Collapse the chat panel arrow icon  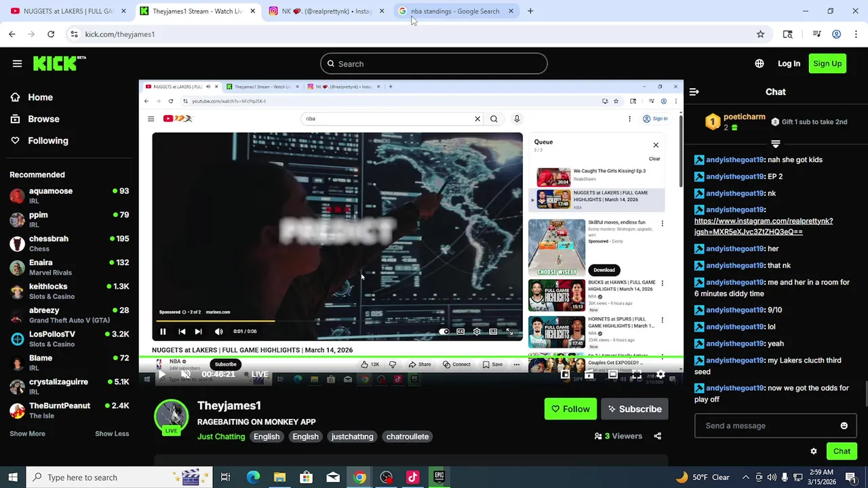click(x=694, y=91)
